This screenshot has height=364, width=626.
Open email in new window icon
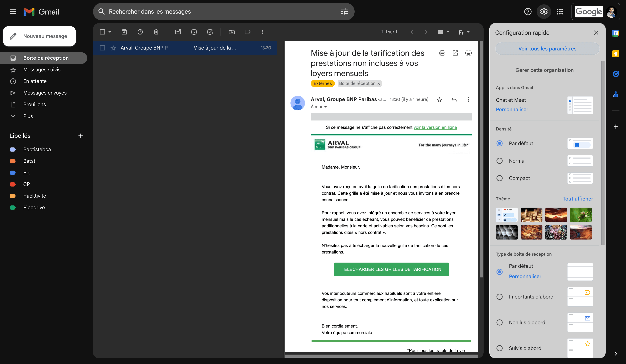(455, 53)
